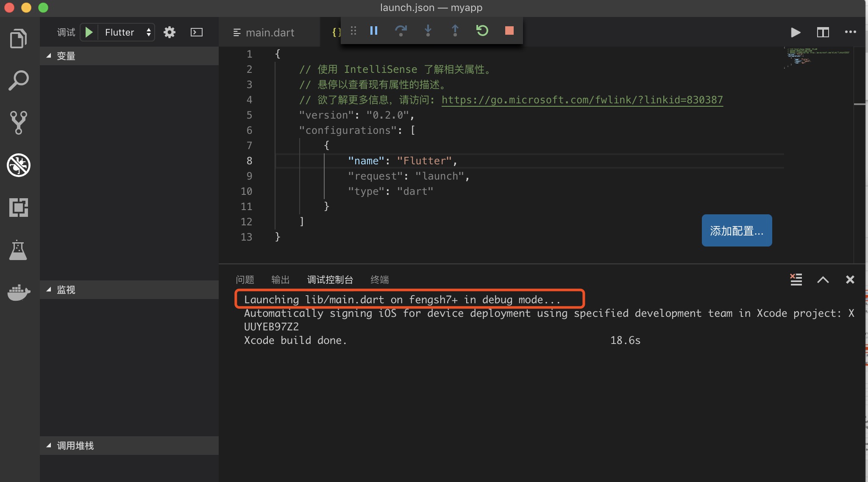The image size is (868, 482).
Task: Open the main.dart editor tab
Action: pos(270,33)
